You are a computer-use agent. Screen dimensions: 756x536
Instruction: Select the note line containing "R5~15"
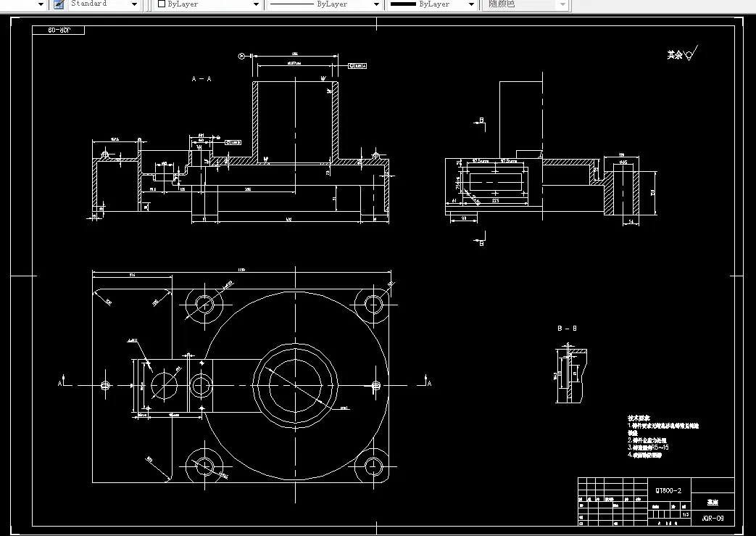[648, 448]
